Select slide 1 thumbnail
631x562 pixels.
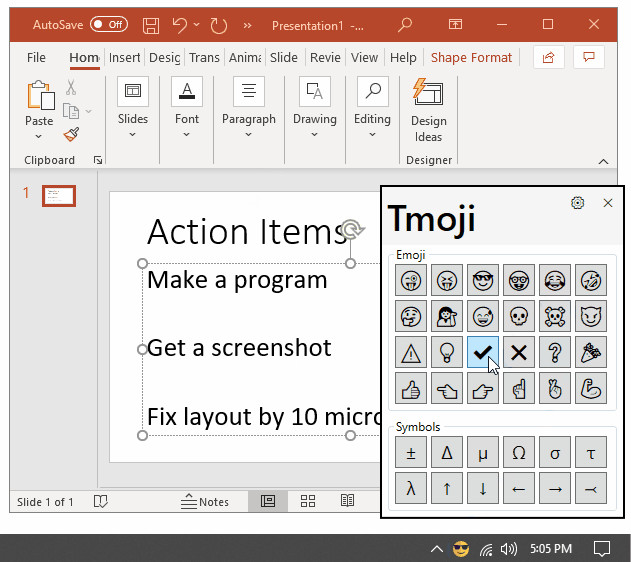59,196
